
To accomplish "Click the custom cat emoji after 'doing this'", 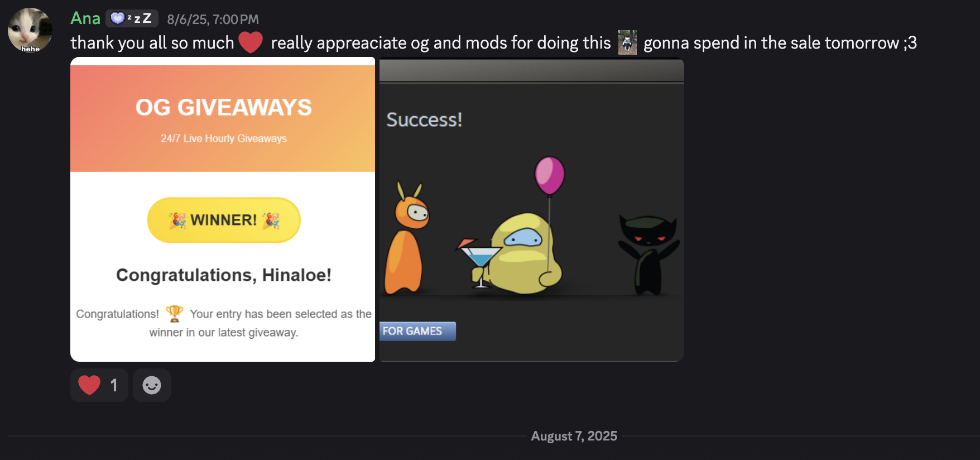I will tap(627, 42).
